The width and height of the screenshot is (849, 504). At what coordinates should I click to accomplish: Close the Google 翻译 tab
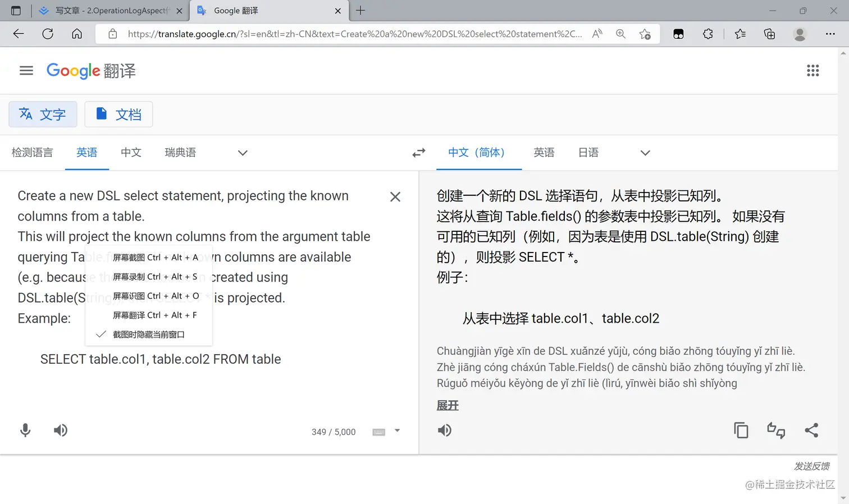coord(338,11)
